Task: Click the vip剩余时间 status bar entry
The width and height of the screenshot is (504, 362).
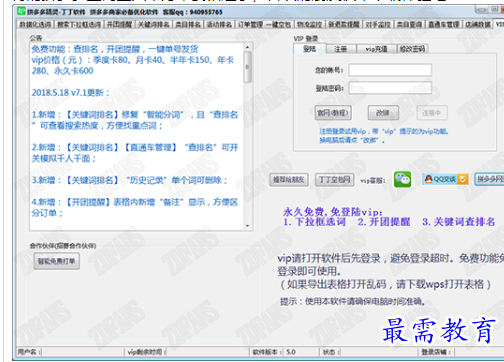Action: [x=147, y=352]
